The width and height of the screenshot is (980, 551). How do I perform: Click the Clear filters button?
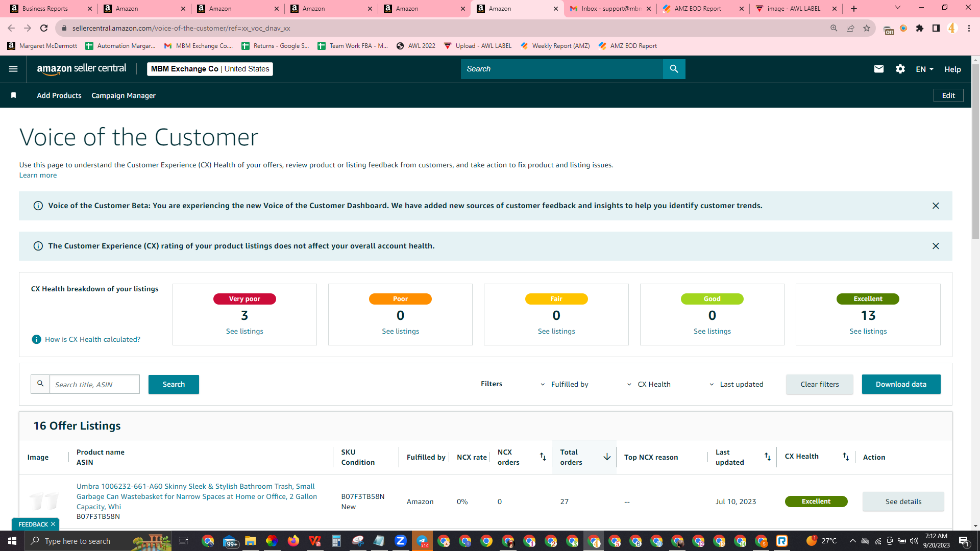pyautogui.click(x=820, y=384)
